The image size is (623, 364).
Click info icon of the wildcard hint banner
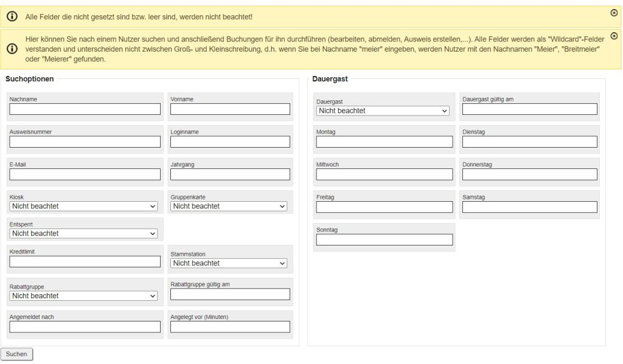point(12,49)
